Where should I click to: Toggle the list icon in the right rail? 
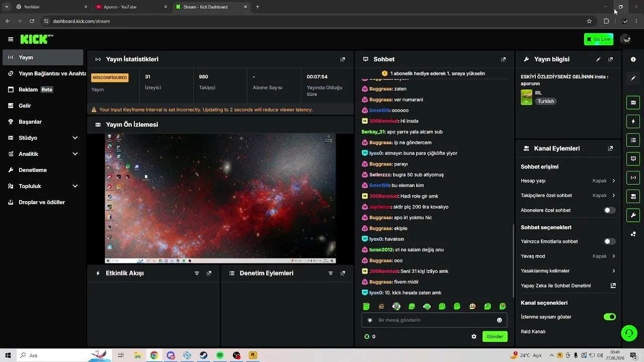633,140
